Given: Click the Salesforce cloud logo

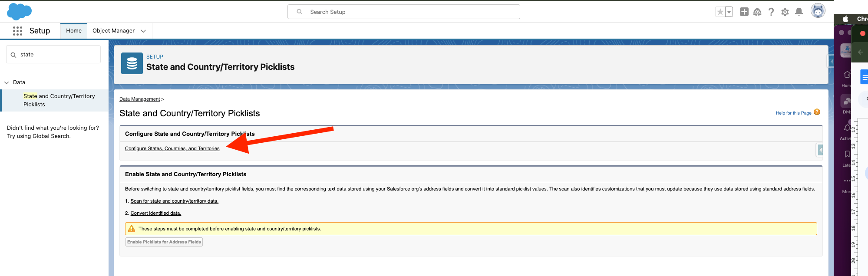Looking at the screenshot, I should (19, 11).
